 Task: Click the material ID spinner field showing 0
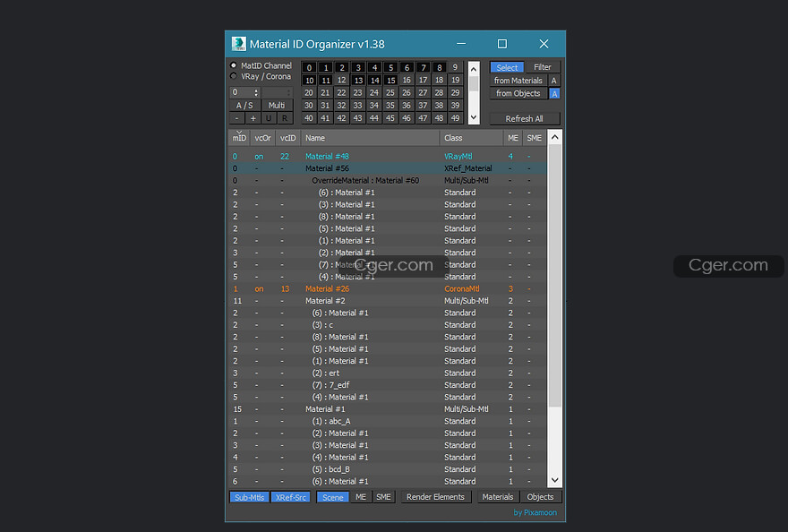(244, 92)
